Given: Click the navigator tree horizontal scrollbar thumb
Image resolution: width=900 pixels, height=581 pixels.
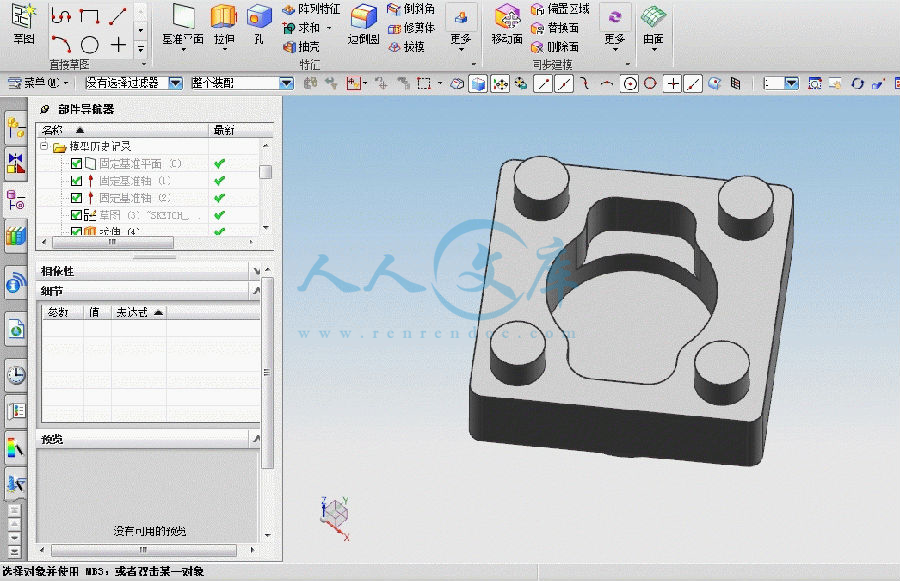Looking at the screenshot, I should click(x=113, y=242).
